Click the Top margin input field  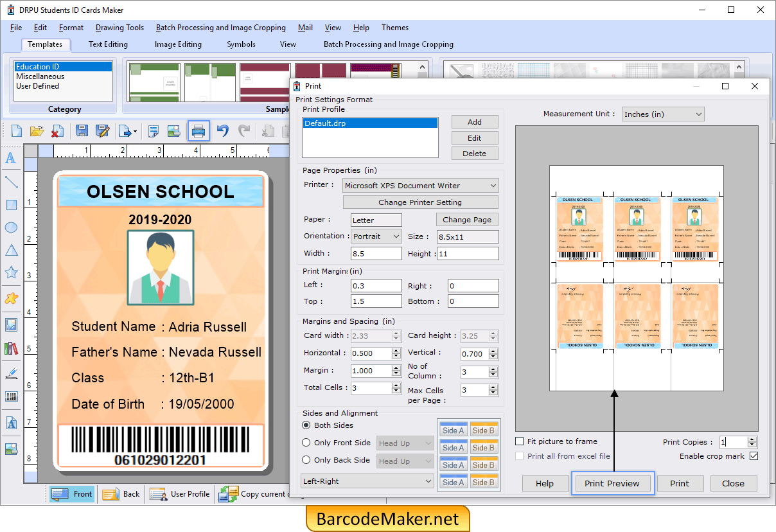376,301
